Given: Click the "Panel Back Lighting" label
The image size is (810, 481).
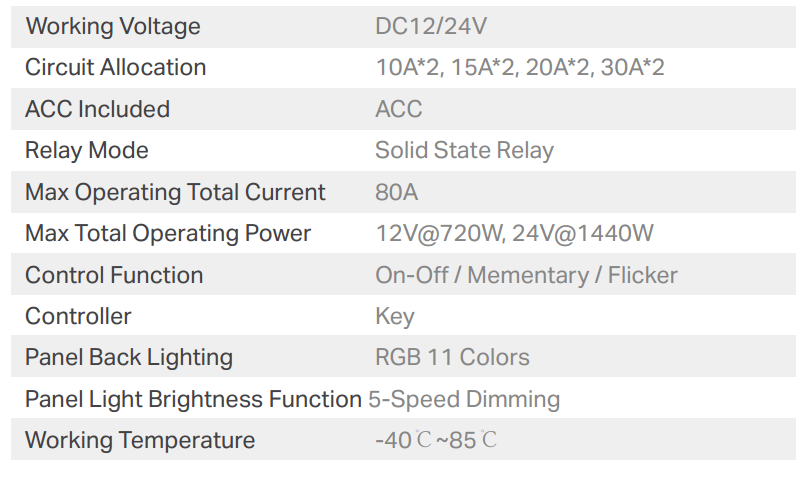Looking at the screenshot, I should tap(129, 358).
